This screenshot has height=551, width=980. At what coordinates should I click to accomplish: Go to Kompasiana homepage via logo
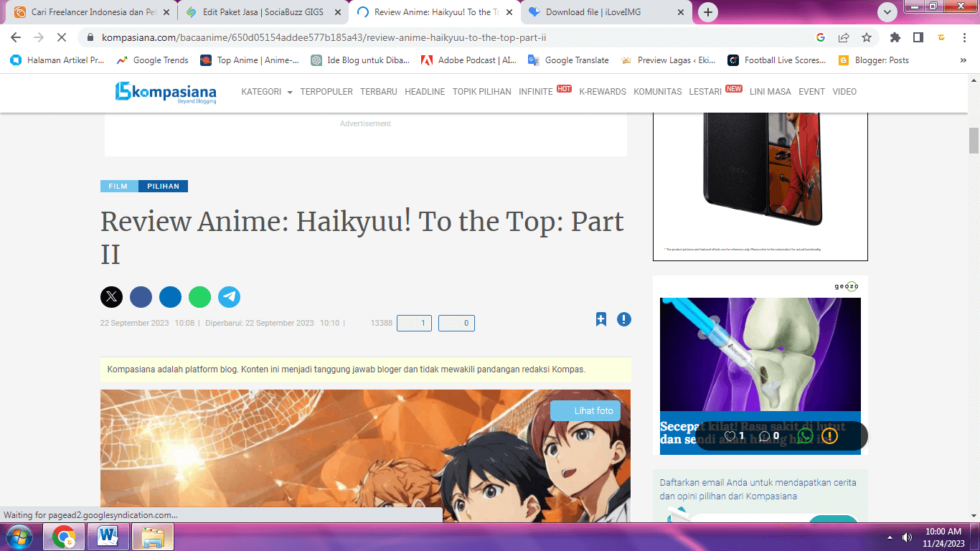pos(166,92)
